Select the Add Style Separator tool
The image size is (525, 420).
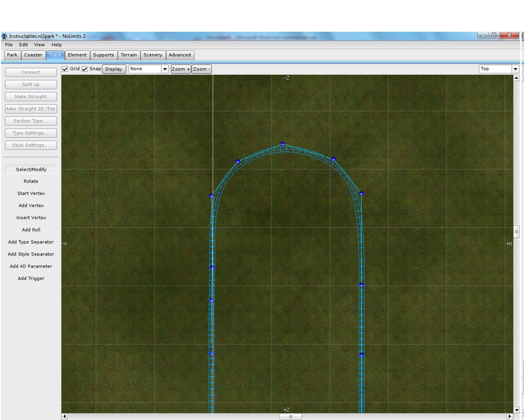click(x=31, y=254)
